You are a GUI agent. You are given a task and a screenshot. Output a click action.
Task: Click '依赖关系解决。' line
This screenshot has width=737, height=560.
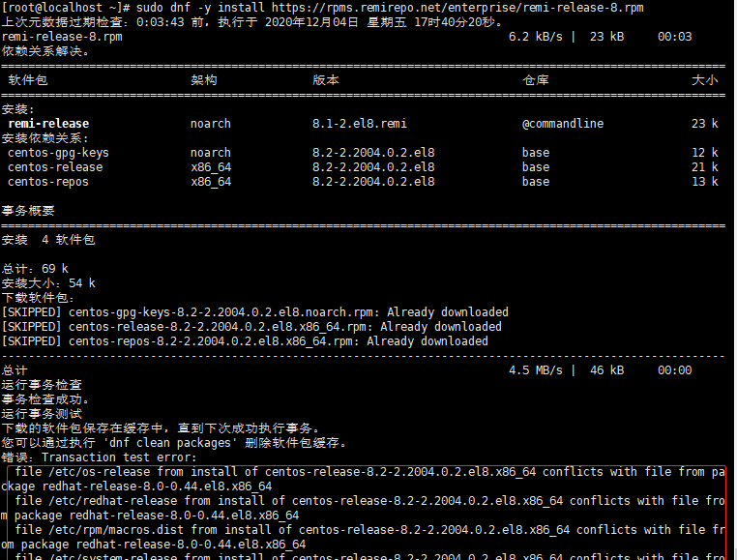point(45,51)
